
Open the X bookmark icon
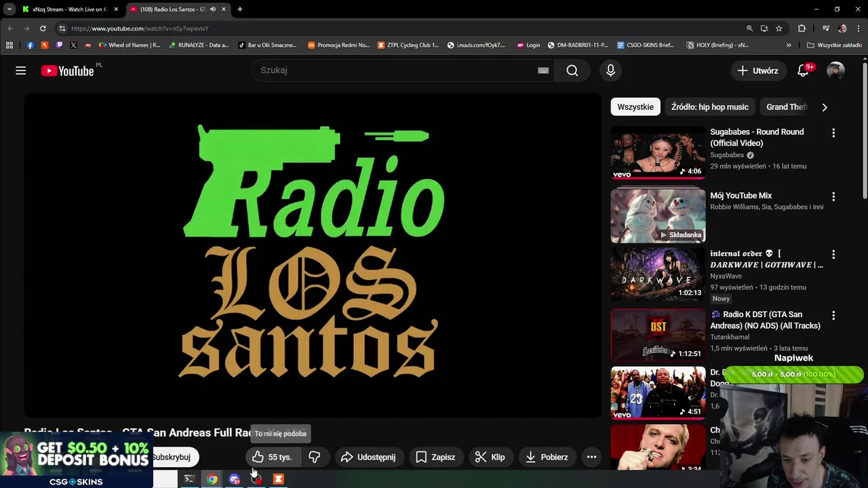[73, 45]
